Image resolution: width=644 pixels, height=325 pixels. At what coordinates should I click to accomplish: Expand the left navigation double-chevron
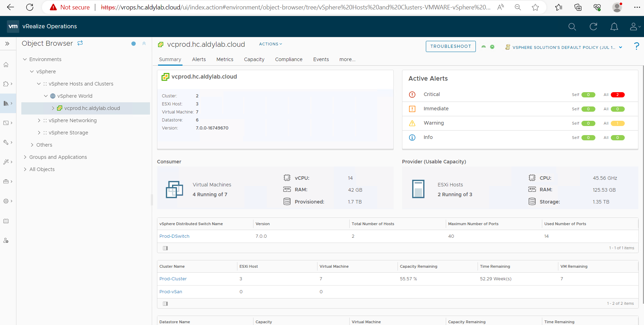(x=7, y=44)
